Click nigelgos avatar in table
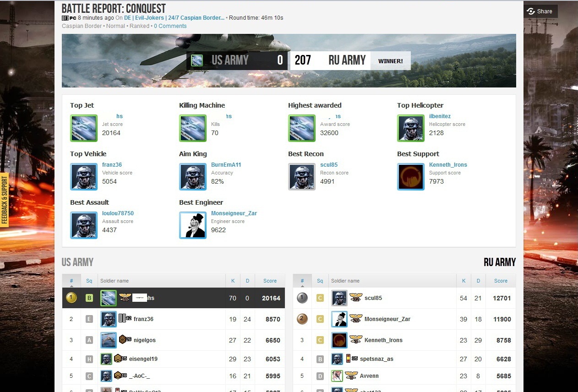Screen dimensions: 578x392 click(109, 340)
